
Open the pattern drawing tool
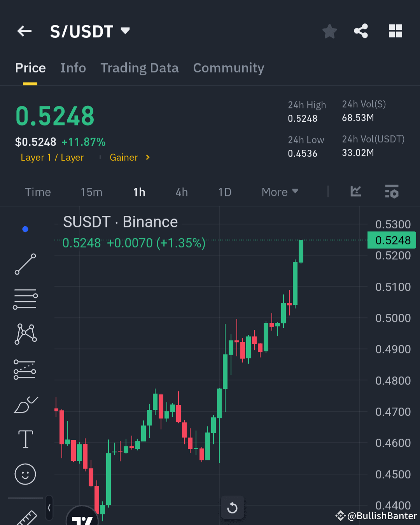pos(25,333)
